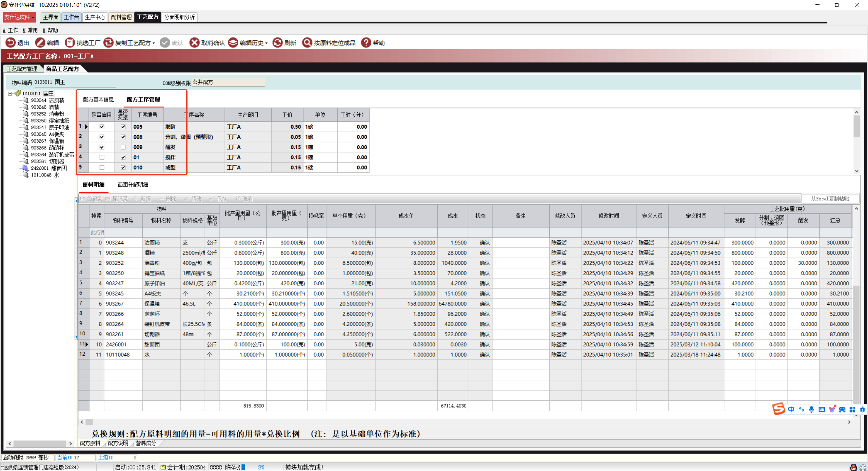Click the 退出 exit icon

click(10, 43)
